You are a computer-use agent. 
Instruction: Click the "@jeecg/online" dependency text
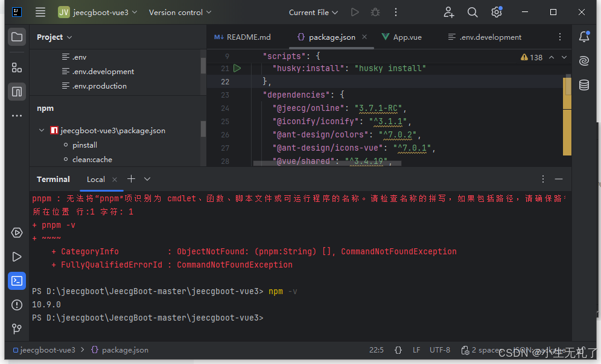point(308,108)
